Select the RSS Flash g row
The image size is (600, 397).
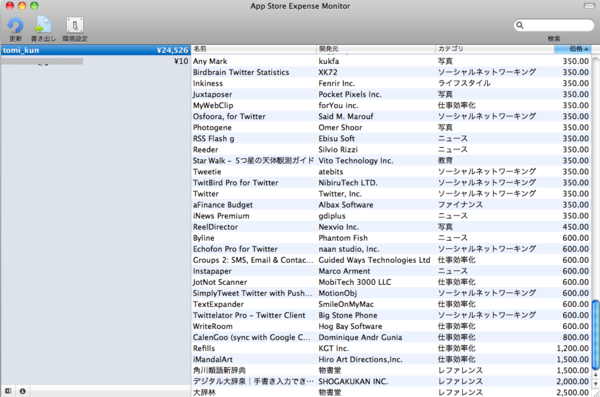click(391, 139)
